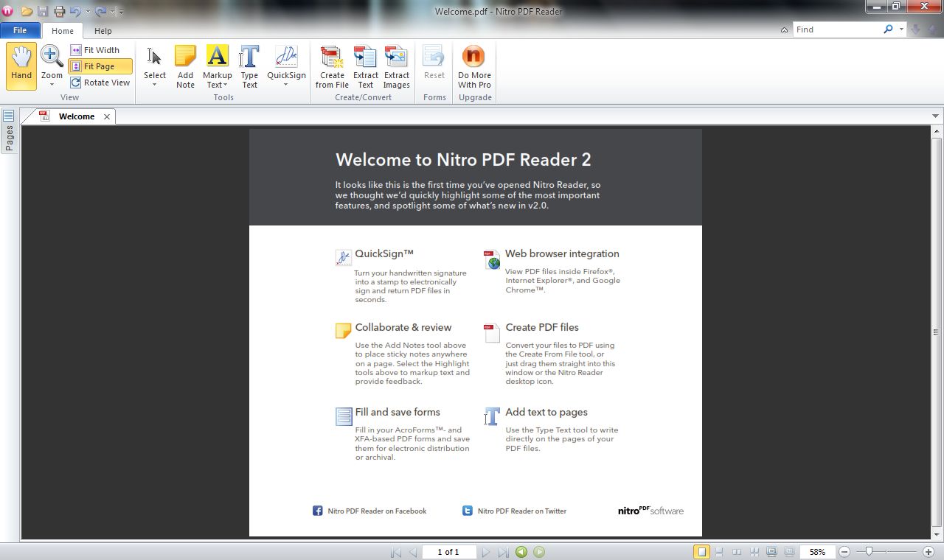
Task: Click the page number field 1 of 1
Action: pos(448,552)
